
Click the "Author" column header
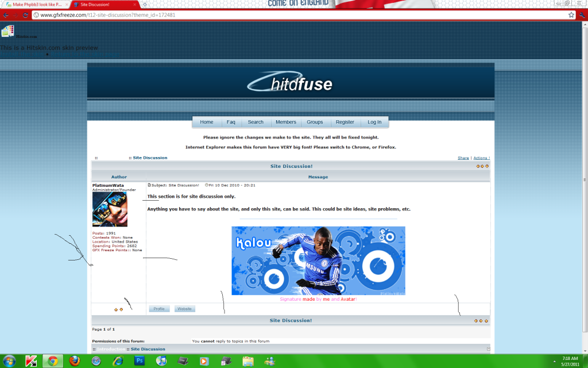(119, 177)
